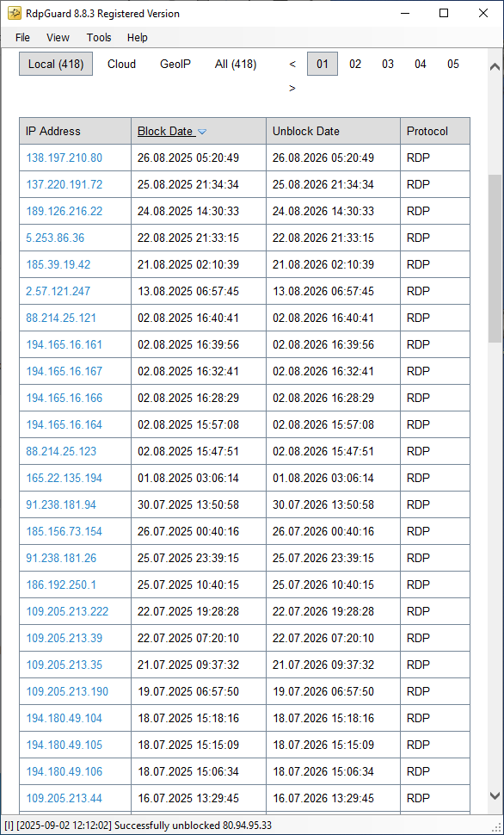Viewport: 504px width, 835px height.
Task: Click the Block Date sort arrow icon
Action: click(202, 132)
